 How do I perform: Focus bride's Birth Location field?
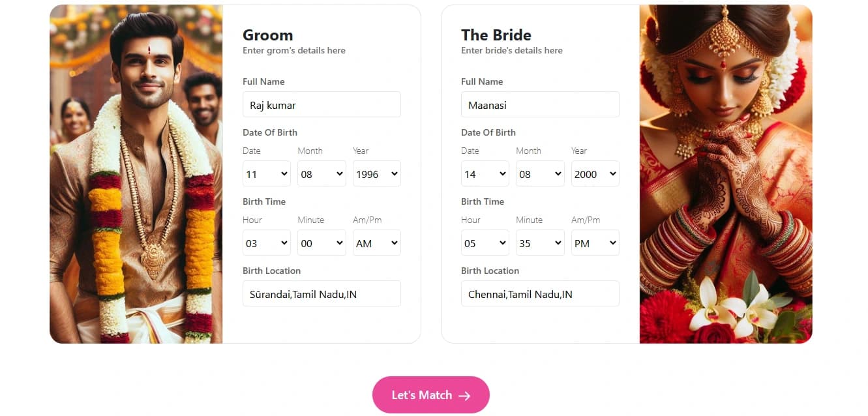click(x=540, y=294)
